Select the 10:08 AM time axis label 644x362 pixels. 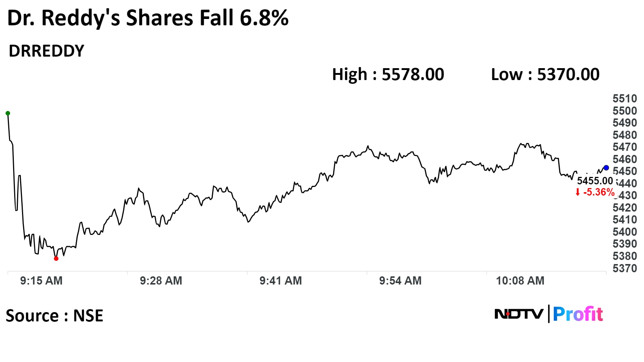point(520,281)
